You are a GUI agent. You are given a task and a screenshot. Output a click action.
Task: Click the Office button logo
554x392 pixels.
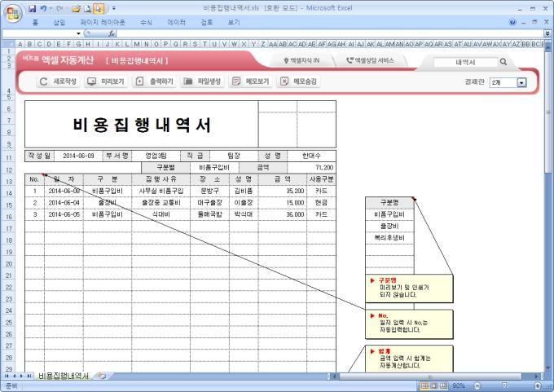(x=11, y=11)
